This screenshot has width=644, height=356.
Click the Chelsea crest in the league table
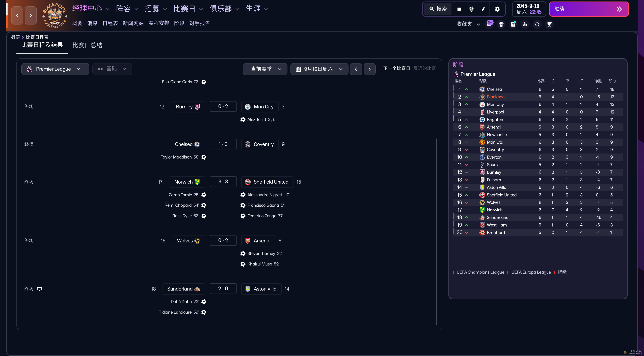[482, 89]
